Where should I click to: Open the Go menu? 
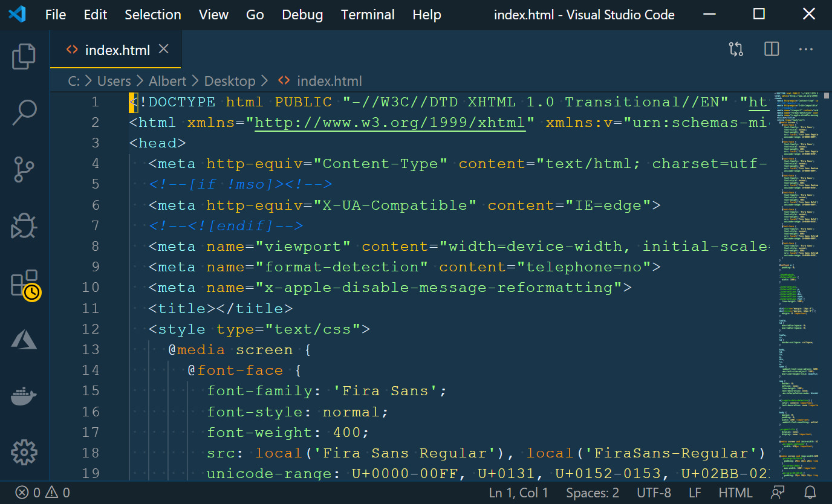click(x=255, y=15)
